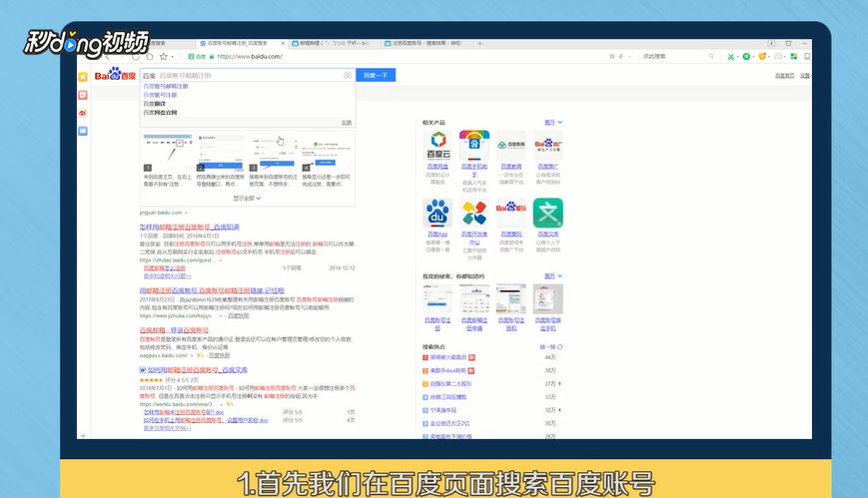
Task: Click the red news sidebar icon
Action: 83,95
